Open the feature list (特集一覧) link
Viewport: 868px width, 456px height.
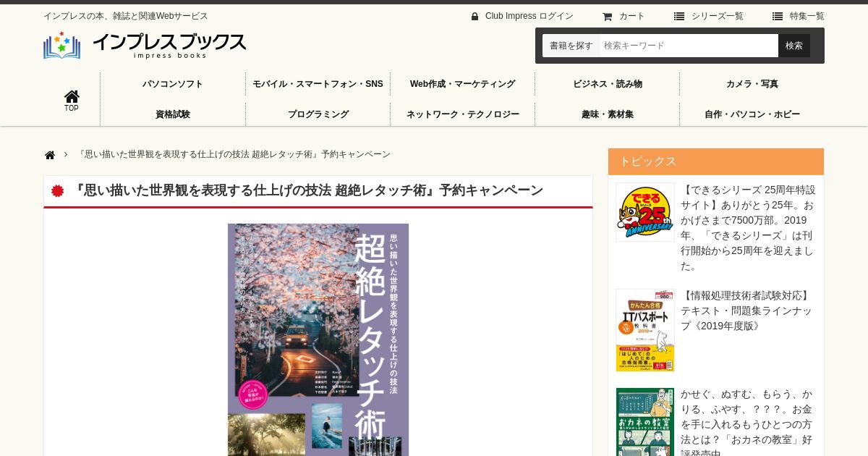(807, 16)
